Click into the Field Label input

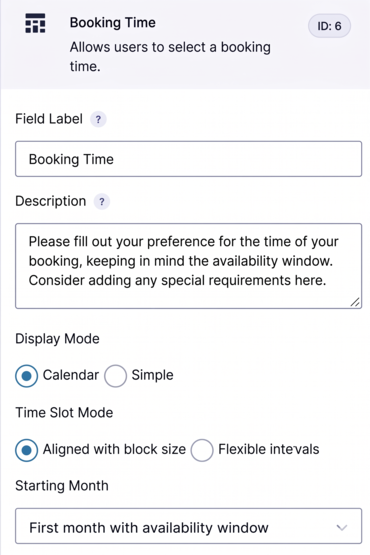(x=188, y=159)
